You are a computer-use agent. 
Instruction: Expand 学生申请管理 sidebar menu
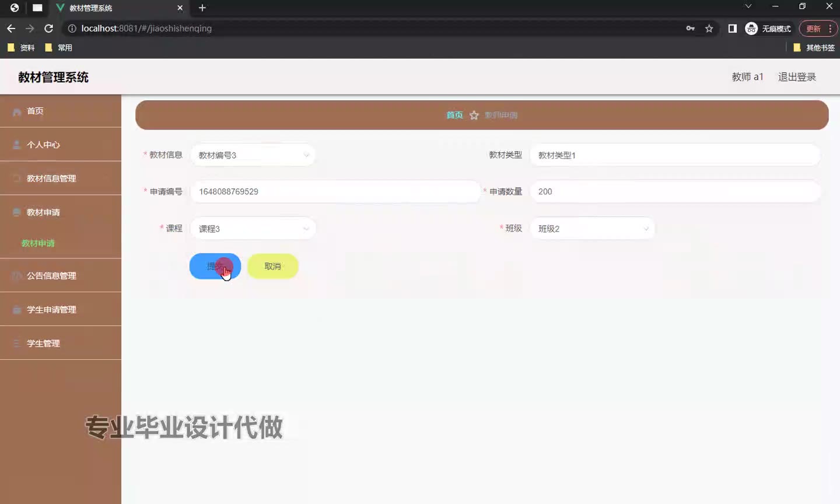pos(61,310)
